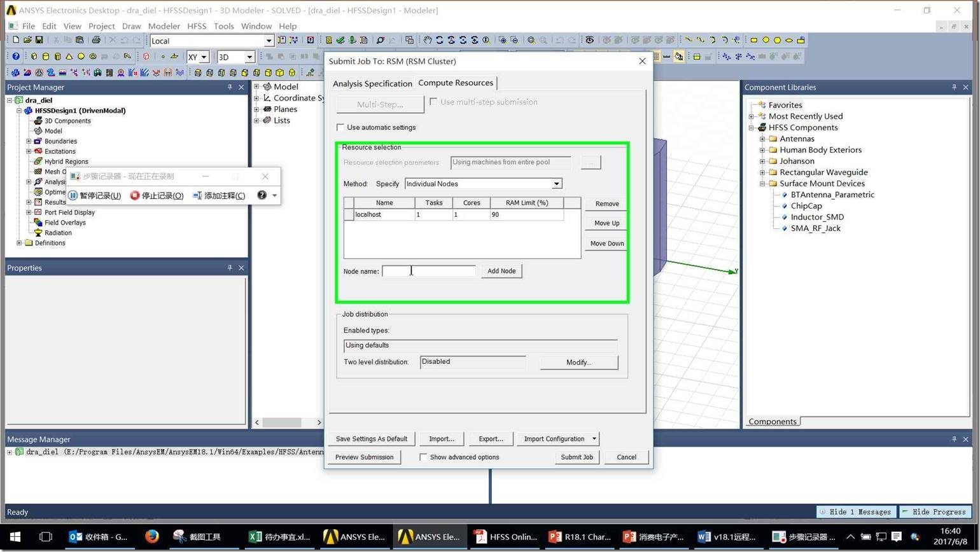Open the Modeler menu
Image resolution: width=980 pixels, height=552 pixels.
[164, 26]
